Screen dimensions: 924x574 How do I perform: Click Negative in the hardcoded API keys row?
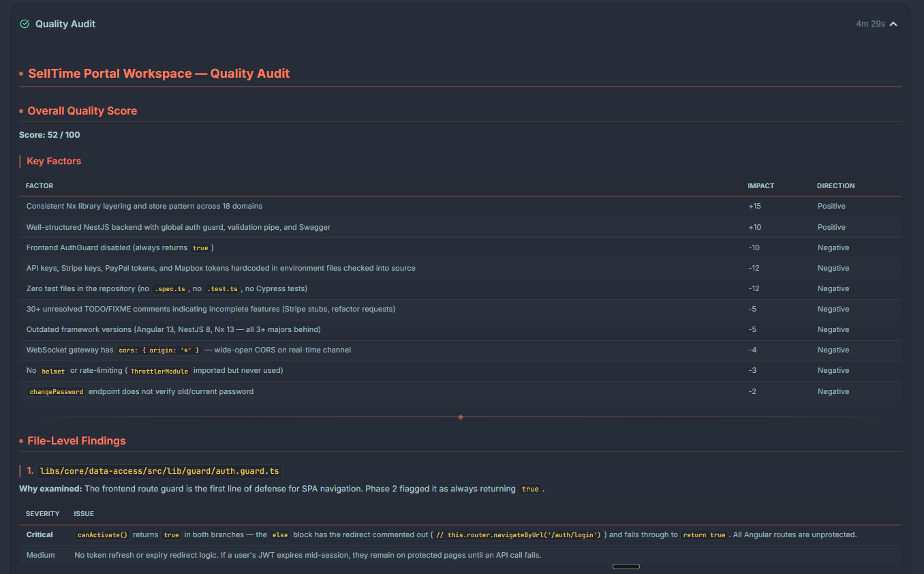tap(833, 268)
